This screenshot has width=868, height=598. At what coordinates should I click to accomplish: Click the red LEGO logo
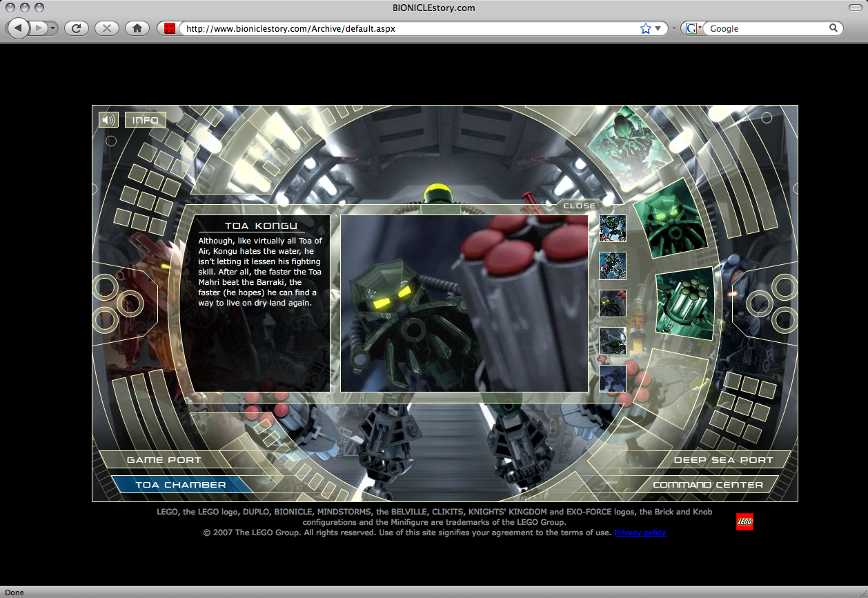744,522
